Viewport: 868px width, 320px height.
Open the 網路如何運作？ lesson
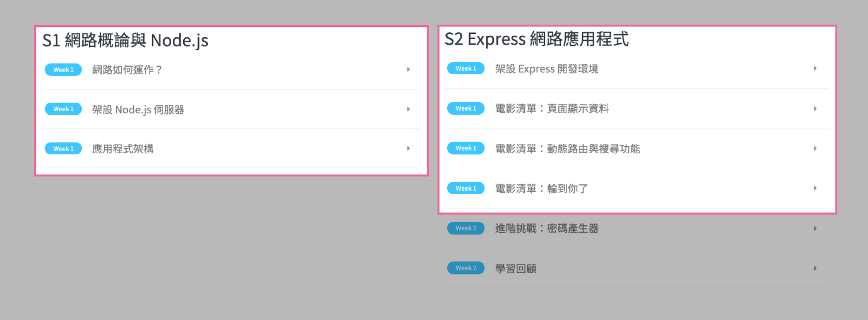pos(126,70)
